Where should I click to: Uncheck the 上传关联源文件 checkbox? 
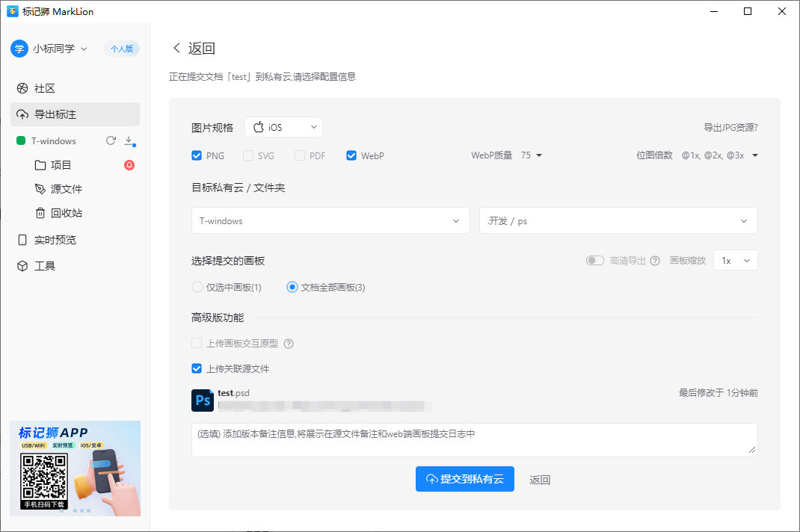pos(197,368)
